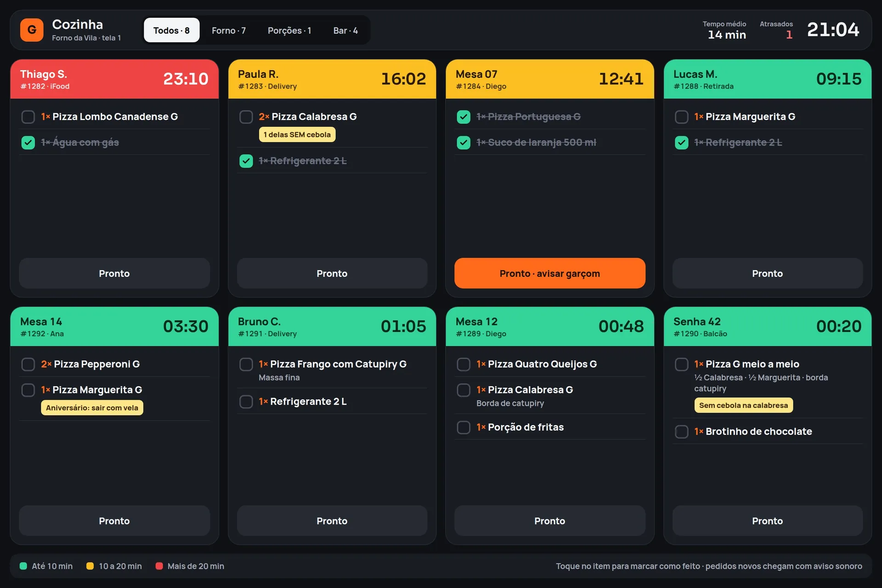
Task: Check Refrigerante 2 L in Bruno's order
Action: coord(246,401)
